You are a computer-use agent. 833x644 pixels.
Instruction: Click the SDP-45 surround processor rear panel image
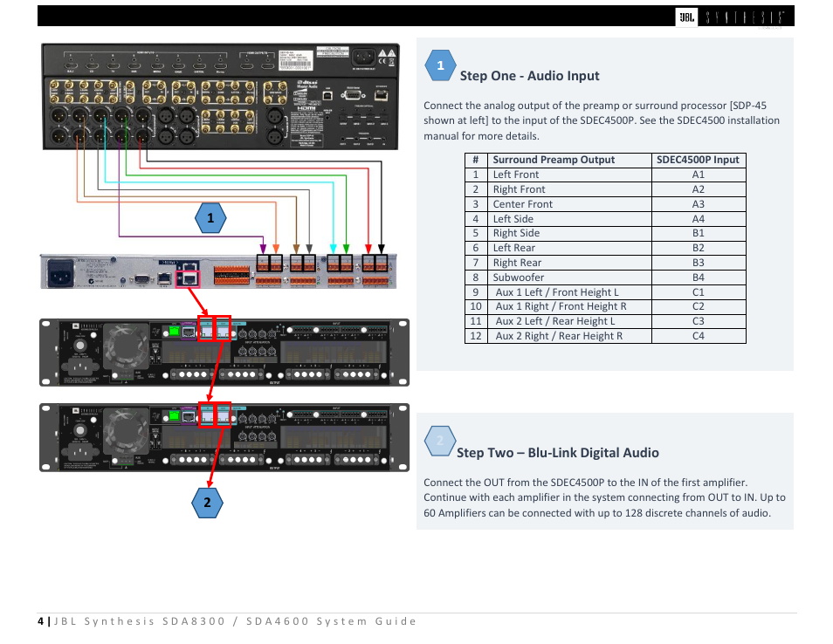tap(220, 97)
